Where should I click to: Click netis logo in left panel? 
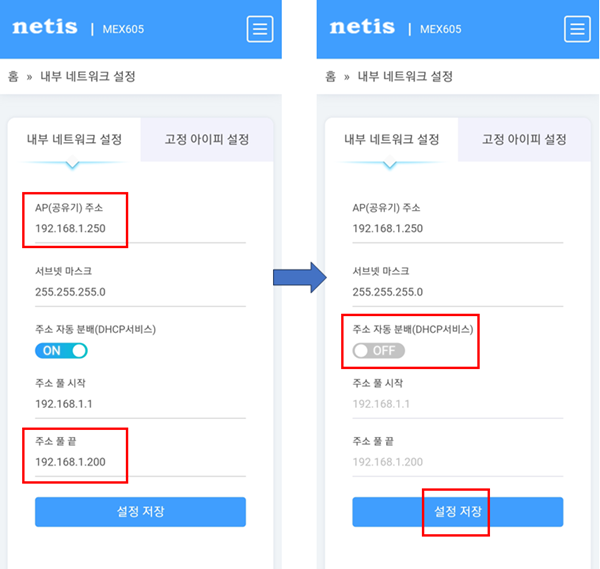(45, 27)
